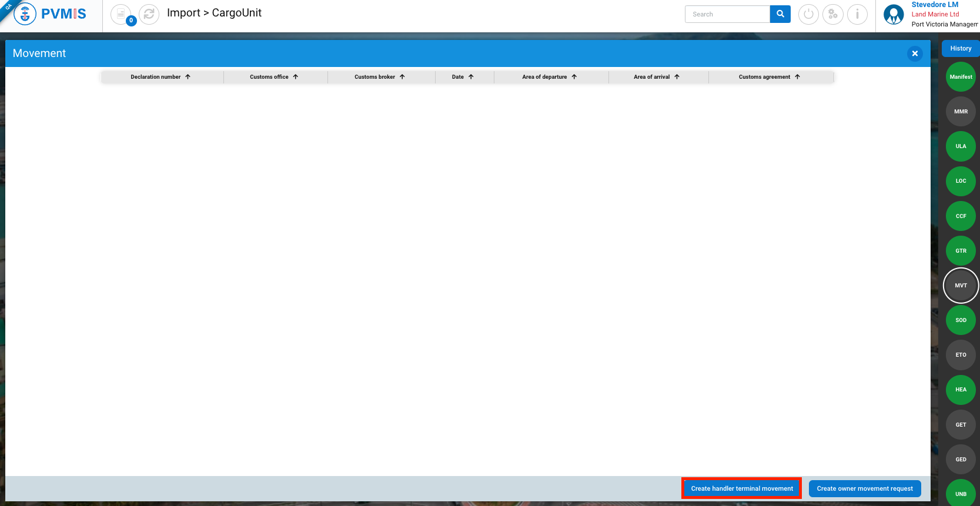980x506 pixels.
Task: Select the SOD step circle
Action: (x=961, y=320)
